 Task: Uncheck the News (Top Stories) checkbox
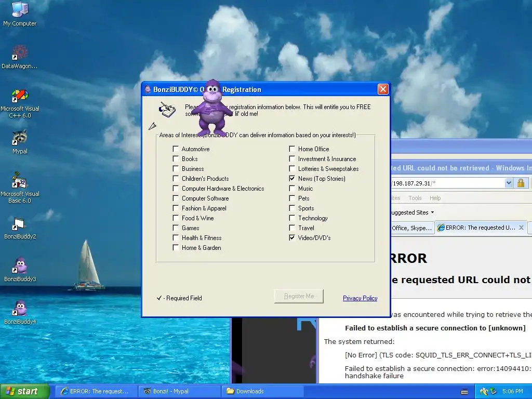[292, 178]
